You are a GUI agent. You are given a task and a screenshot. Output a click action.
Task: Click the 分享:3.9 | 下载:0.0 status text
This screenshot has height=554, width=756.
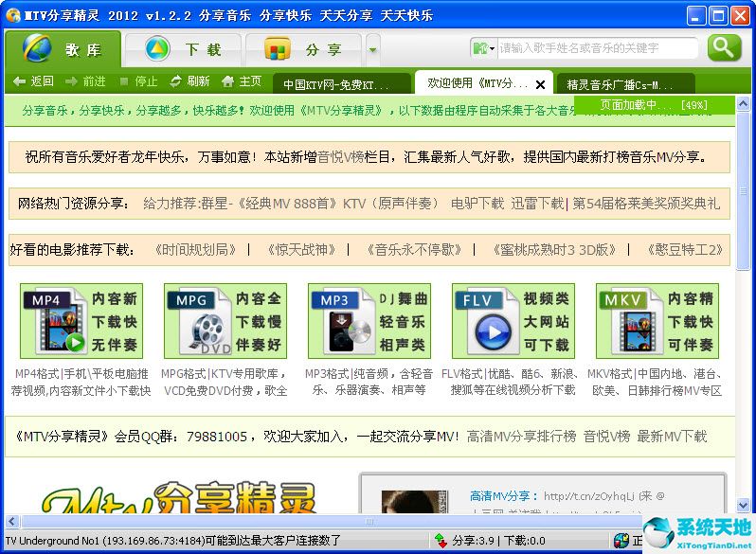(x=498, y=541)
